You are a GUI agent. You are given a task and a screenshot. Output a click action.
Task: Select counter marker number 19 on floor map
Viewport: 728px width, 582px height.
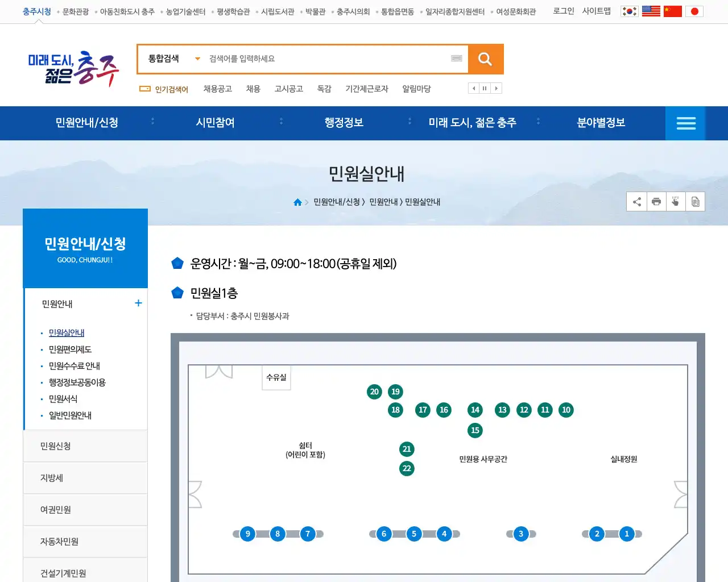395,392
